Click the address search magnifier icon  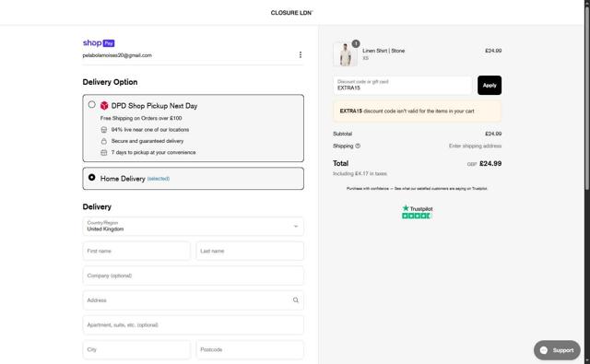[296, 300]
